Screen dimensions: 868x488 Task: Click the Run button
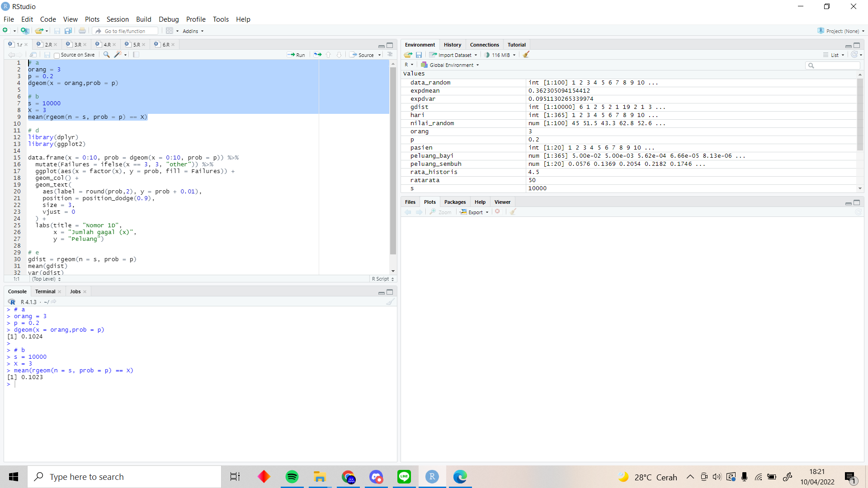[296, 55]
